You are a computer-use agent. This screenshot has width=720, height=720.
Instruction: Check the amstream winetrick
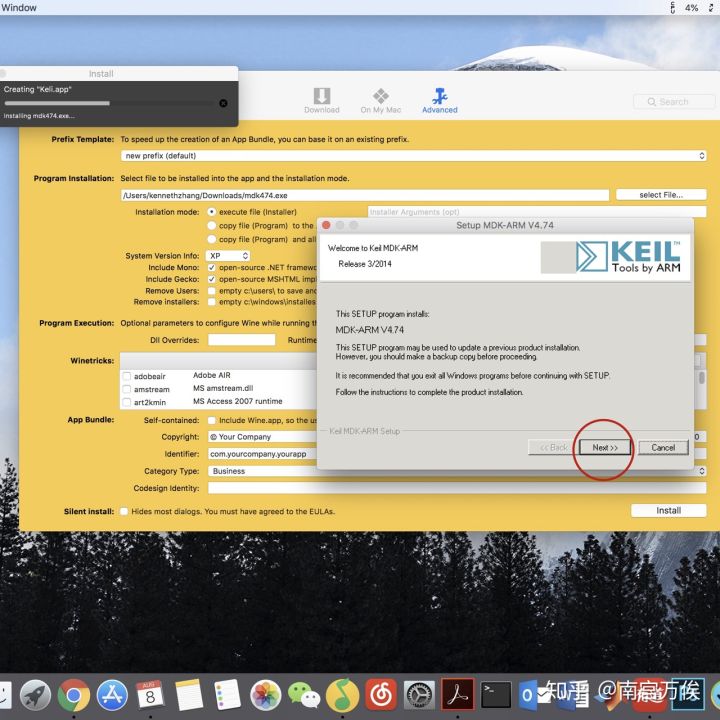tap(127, 389)
